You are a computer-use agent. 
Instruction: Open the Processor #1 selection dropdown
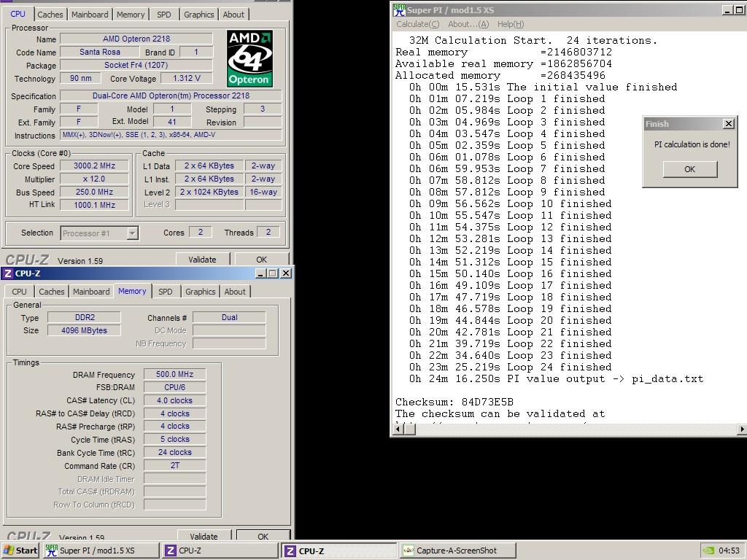point(133,233)
